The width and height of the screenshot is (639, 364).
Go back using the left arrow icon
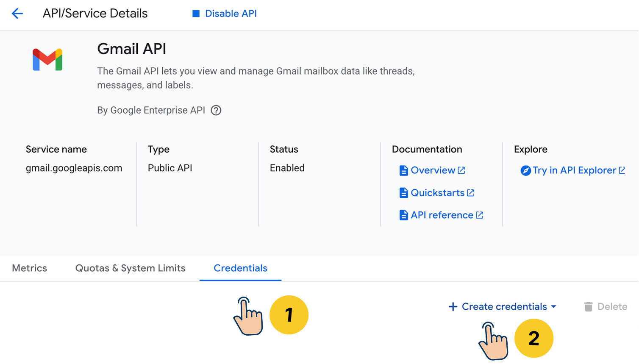coord(17,14)
